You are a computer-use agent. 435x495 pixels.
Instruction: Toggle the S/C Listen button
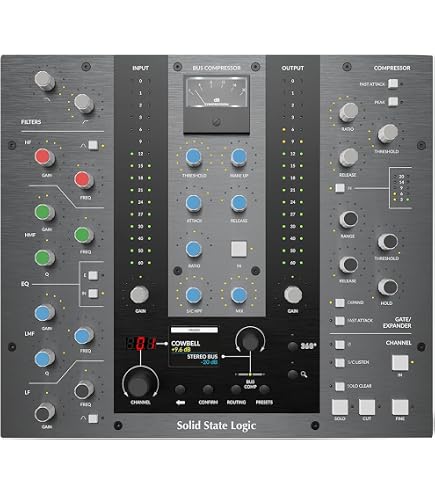click(340, 362)
